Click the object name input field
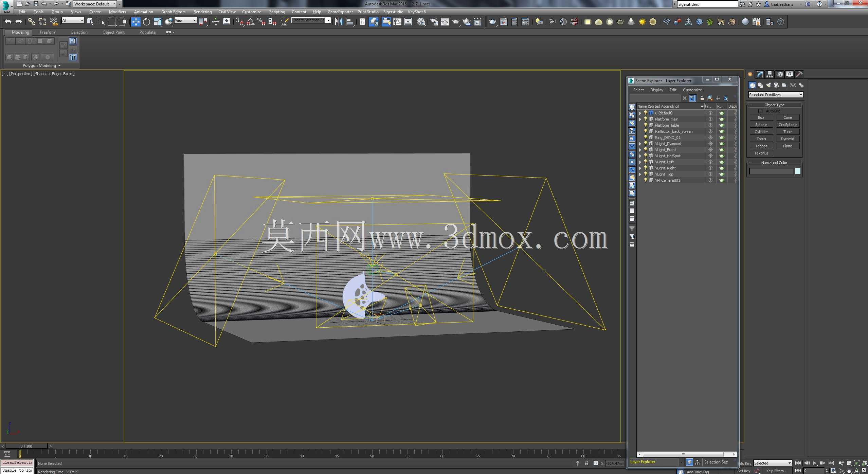Screen dimensions: 868x474 click(x=771, y=171)
